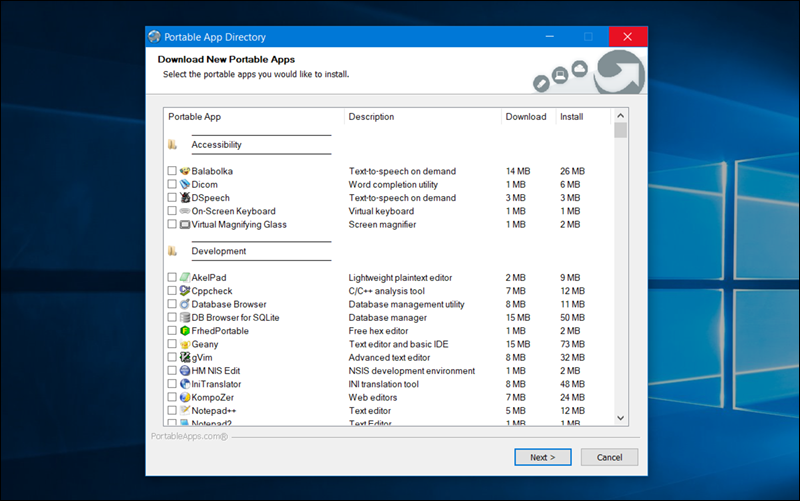
Task: Click the KompoZer app icon
Action: 185,397
